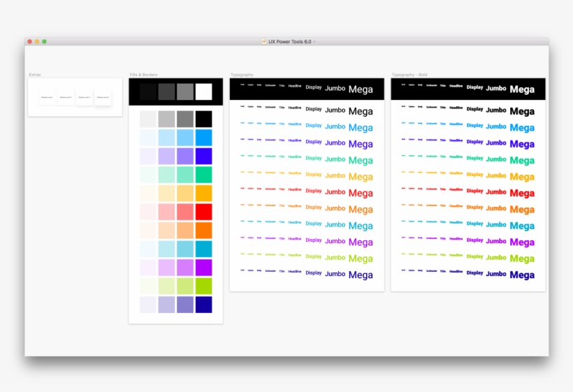Click red Mega text in regular Typography artboard
573x392 pixels.
(x=361, y=193)
